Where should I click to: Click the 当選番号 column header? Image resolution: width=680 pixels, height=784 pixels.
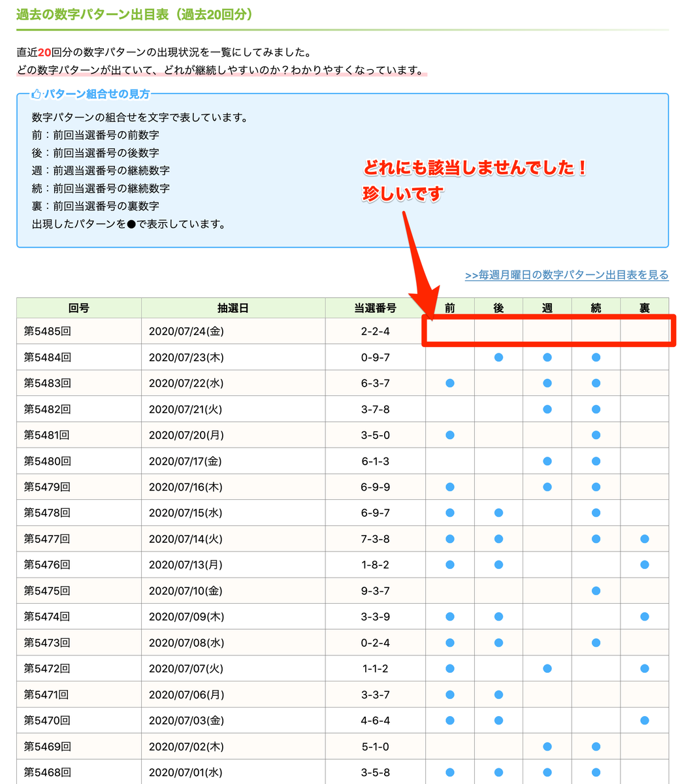(x=376, y=308)
